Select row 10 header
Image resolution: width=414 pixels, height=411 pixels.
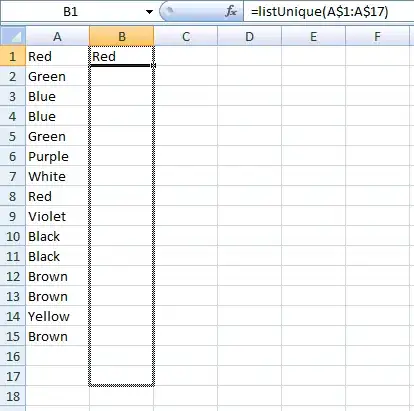pos(13,236)
